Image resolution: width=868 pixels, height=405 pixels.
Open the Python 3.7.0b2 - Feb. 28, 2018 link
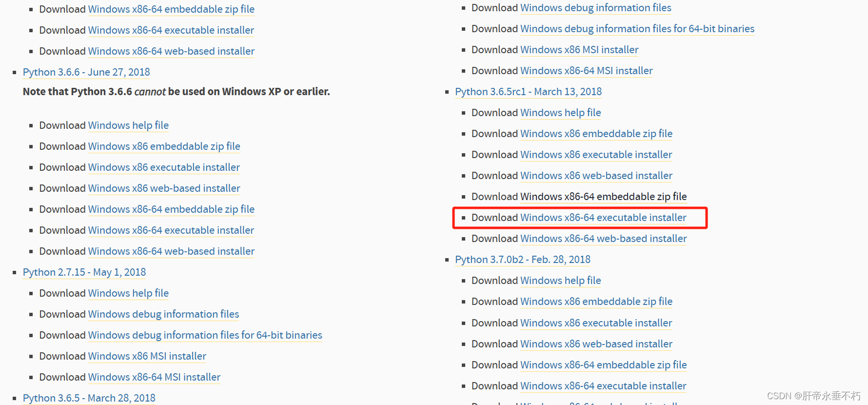click(522, 260)
